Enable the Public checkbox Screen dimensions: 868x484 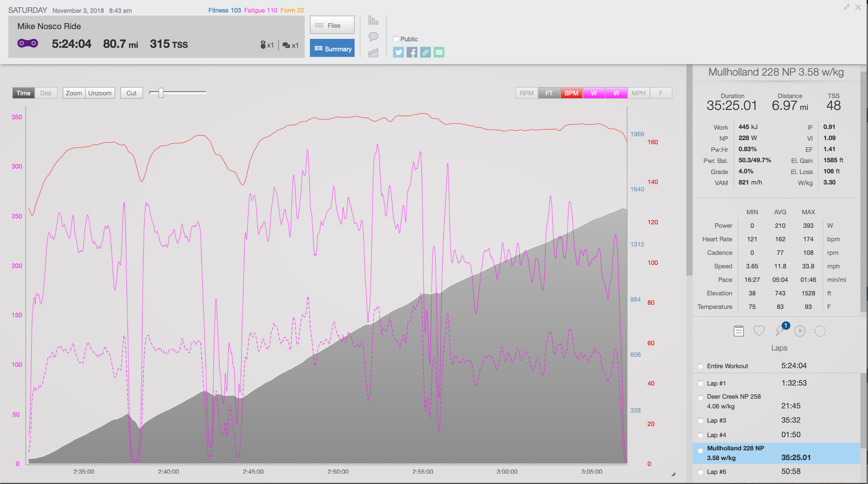pos(396,39)
